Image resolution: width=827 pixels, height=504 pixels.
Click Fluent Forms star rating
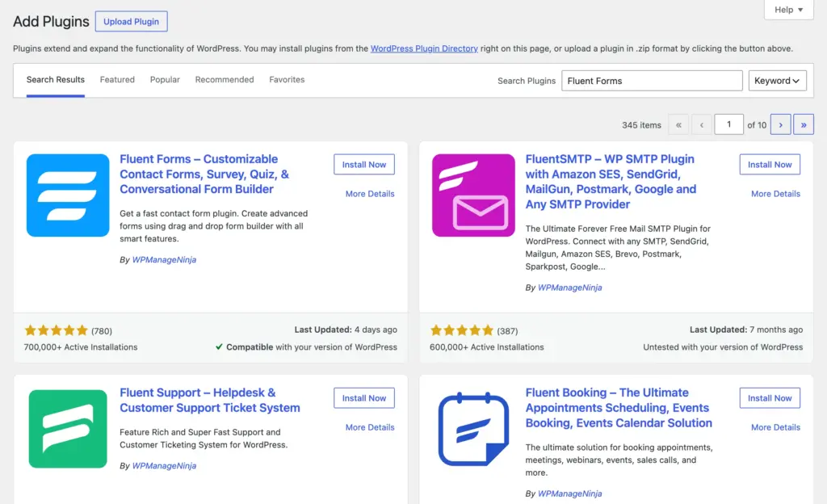(56, 330)
